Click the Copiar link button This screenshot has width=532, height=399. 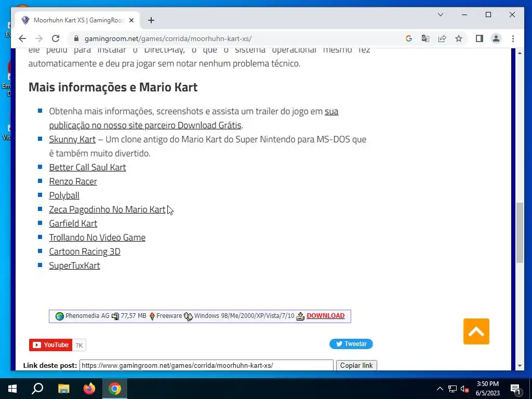(356, 366)
